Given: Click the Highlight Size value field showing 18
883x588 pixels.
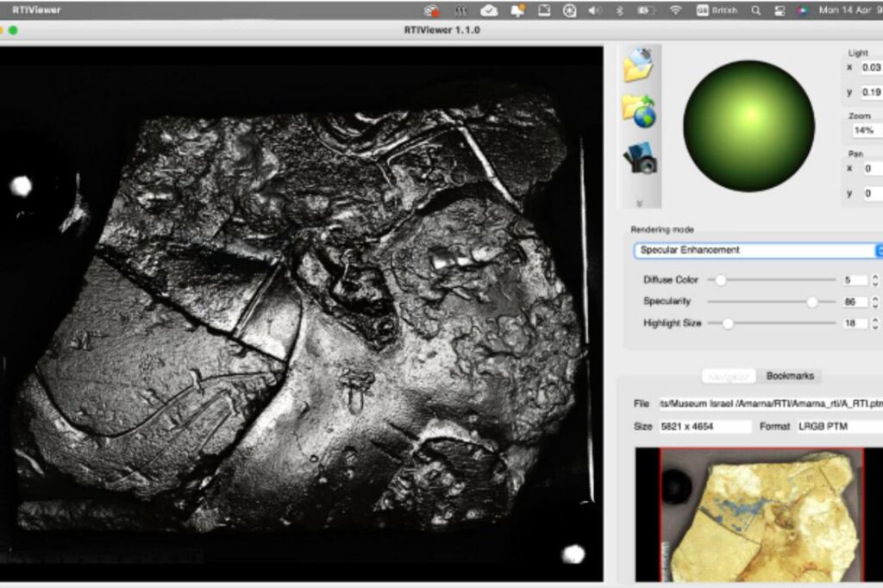Looking at the screenshot, I should [855, 323].
